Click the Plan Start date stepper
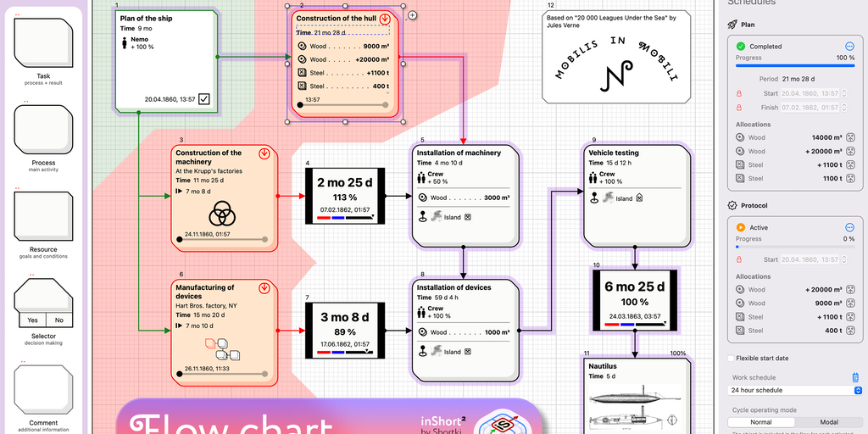Screen dimensions: 868x434 coord(844,93)
